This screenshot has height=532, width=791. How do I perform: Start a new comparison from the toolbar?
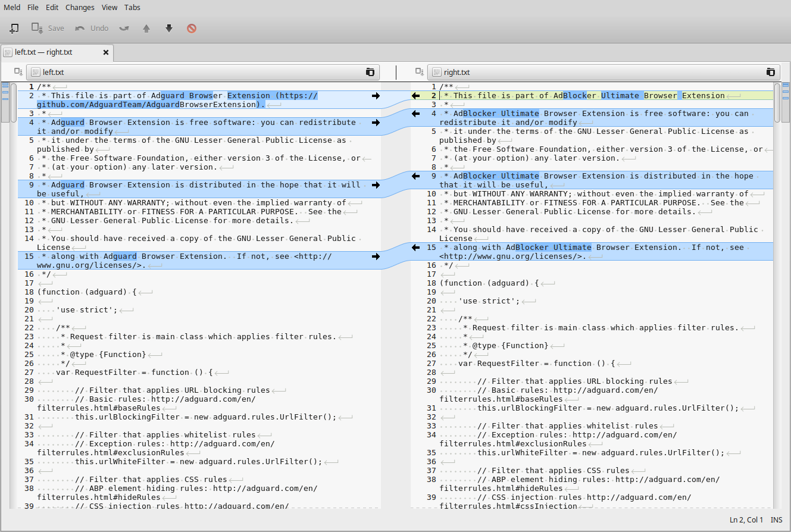coord(14,28)
